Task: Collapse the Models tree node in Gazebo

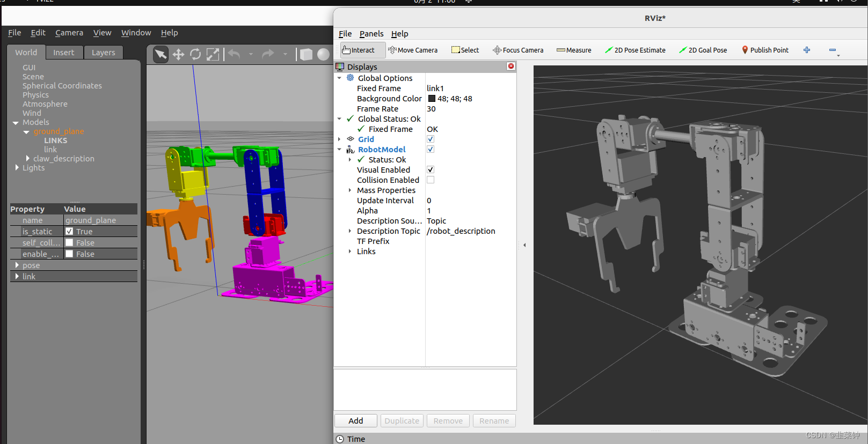Action: click(x=16, y=122)
